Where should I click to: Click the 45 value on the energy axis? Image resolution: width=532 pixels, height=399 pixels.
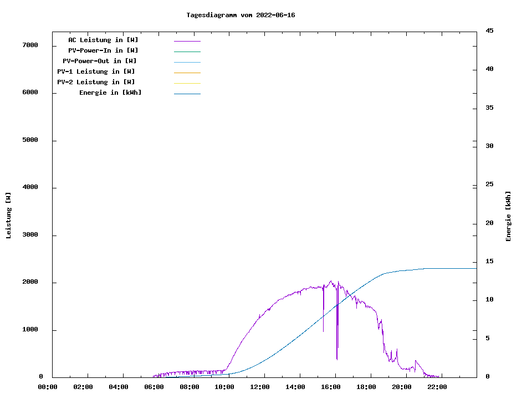pyautogui.click(x=490, y=30)
